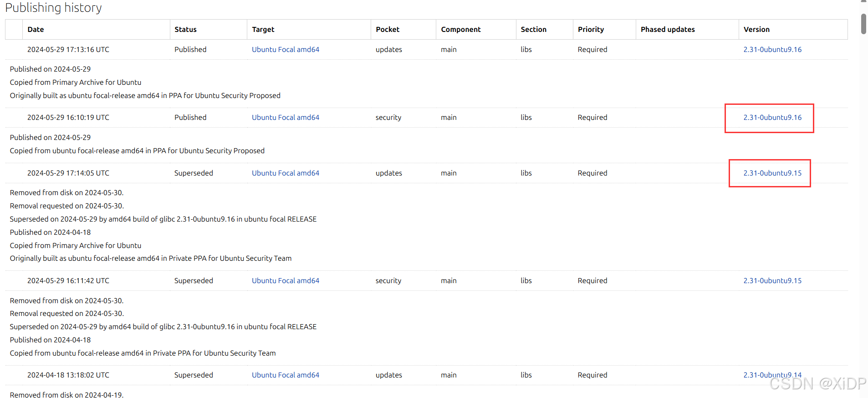The height and width of the screenshot is (398, 868).
Task: Click the Pocket column header
Action: pyautogui.click(x=387, y=29)
